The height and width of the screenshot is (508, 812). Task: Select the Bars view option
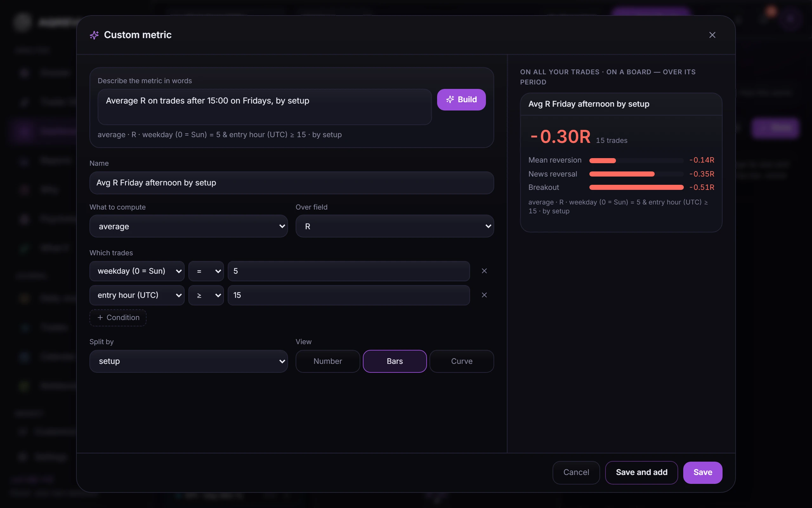tap(395, 361)
